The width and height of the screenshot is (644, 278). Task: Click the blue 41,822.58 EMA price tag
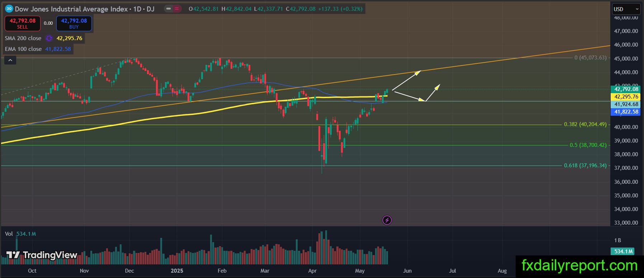[x=626, y=112]
